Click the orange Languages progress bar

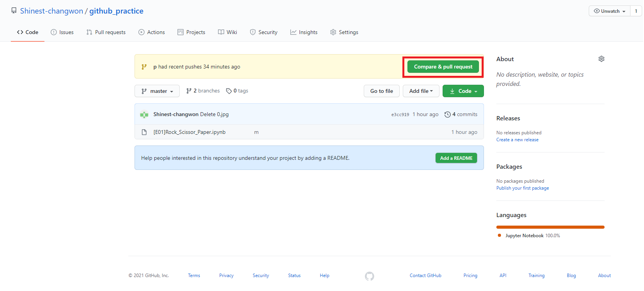[x=550, y=227]
